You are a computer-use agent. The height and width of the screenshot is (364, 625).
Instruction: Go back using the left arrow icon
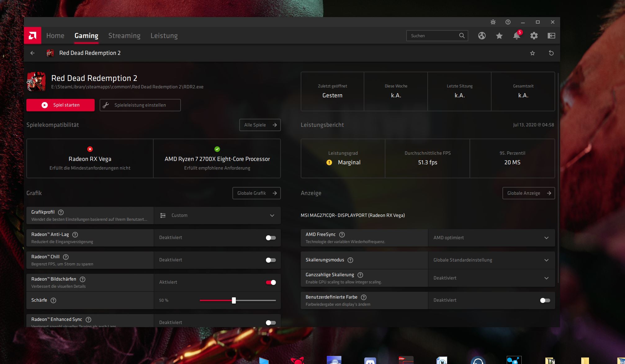[32, 53]
